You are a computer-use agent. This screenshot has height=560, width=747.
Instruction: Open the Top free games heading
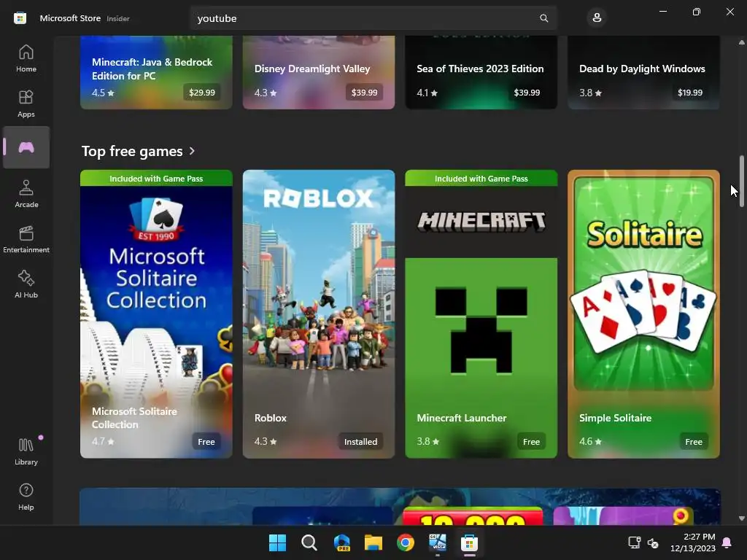[x=132, y=151]
